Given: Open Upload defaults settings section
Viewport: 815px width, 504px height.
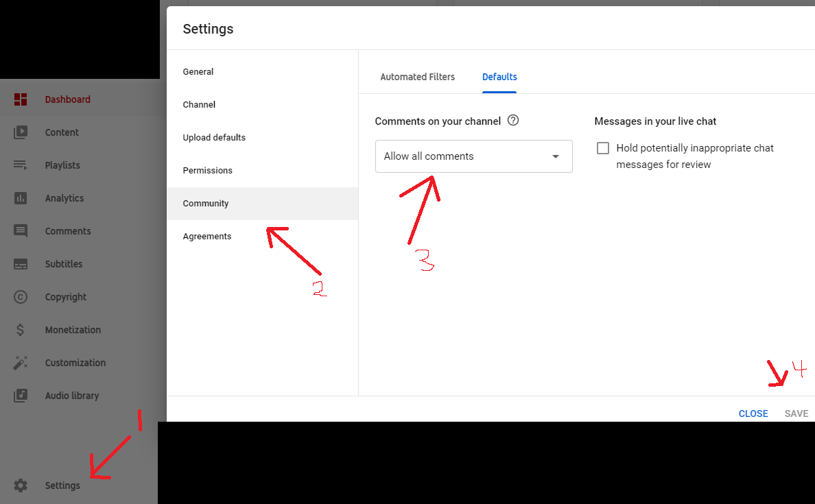Looking at the screenshot, I should click(x=263, y=138).
